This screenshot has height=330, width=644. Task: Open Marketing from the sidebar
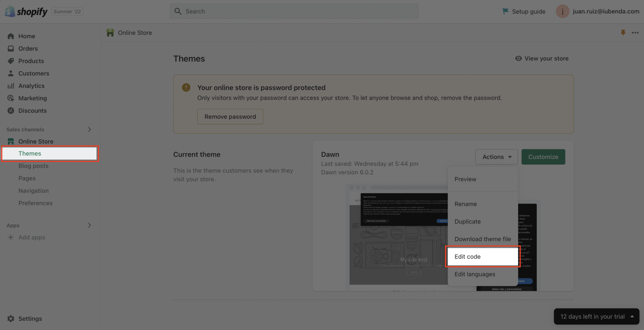[11, 98]
